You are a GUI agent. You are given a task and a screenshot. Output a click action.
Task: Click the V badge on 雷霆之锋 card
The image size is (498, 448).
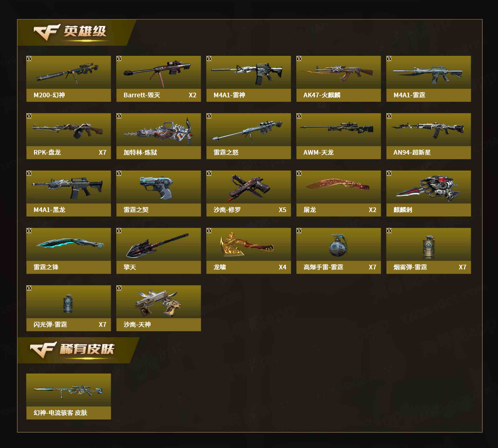[x=29, y=231]
